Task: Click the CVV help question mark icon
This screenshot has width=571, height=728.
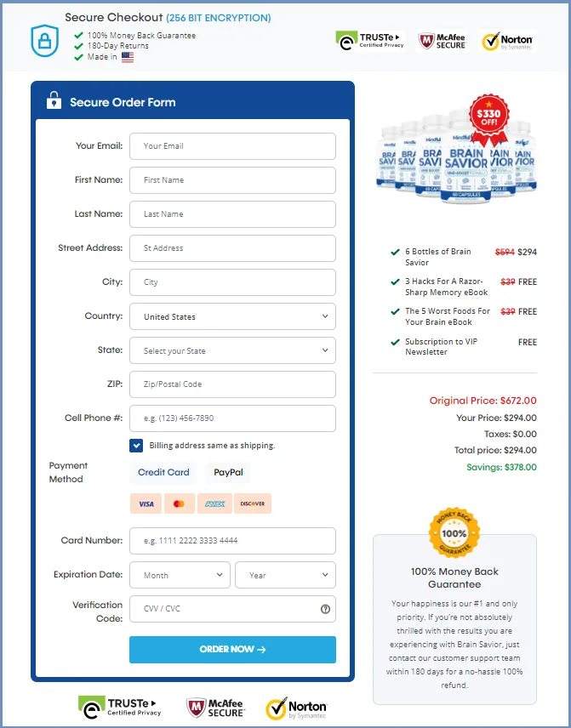Action: 325,609
